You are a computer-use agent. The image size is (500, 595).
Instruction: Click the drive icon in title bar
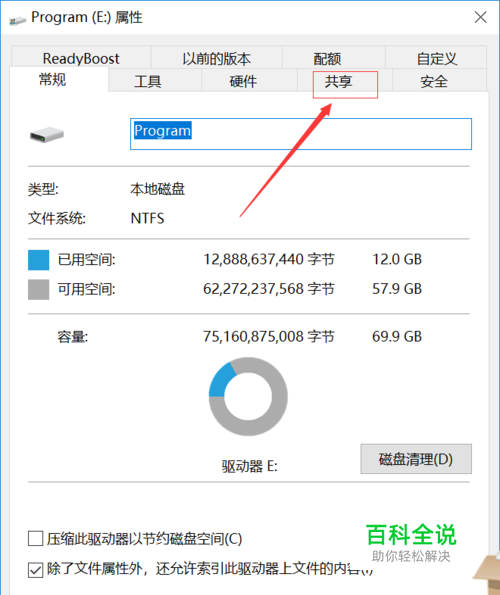pyautogui.click(x=18, y=20)
